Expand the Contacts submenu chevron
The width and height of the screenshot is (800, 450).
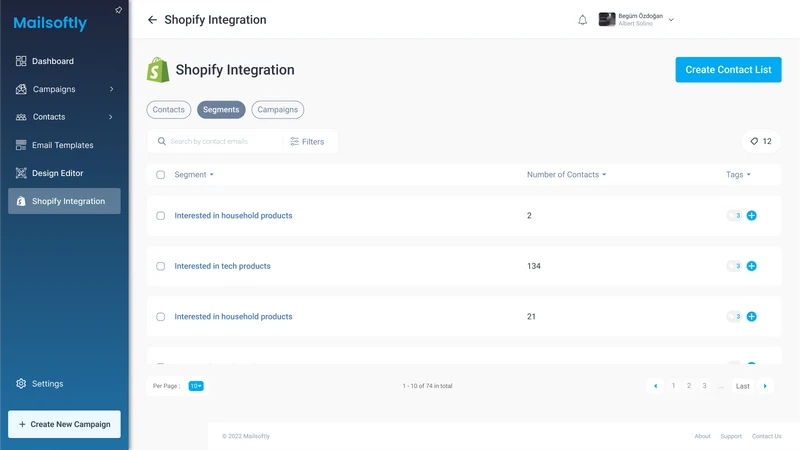111,117
